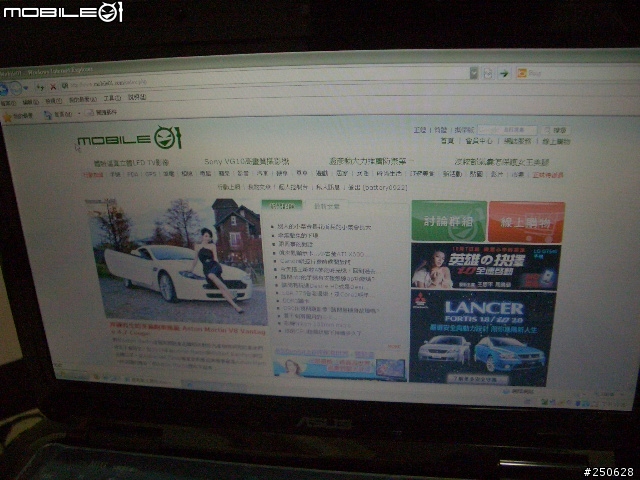Click the 搜尋 button beside the search field
640x480 pixels.
[556, 131]
